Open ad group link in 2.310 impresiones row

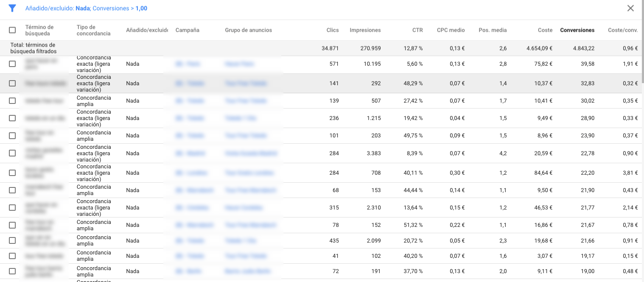point(244,208)
